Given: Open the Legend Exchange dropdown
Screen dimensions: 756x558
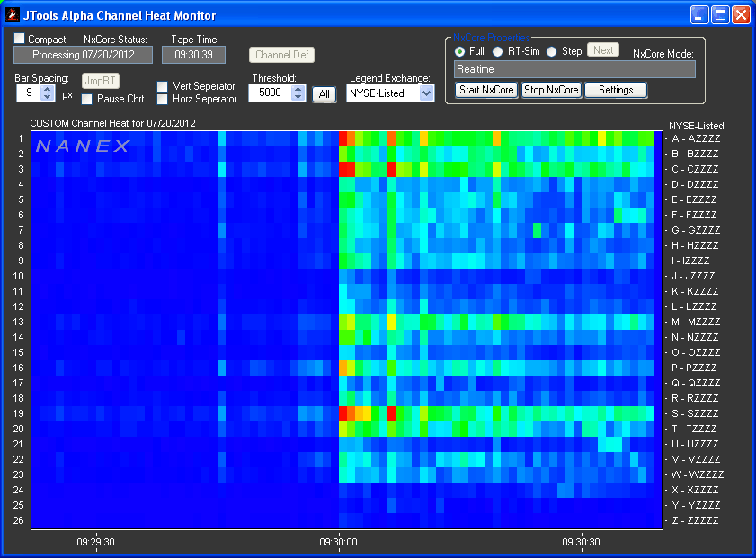Looking at the screenshot, I should pos(426,93).
